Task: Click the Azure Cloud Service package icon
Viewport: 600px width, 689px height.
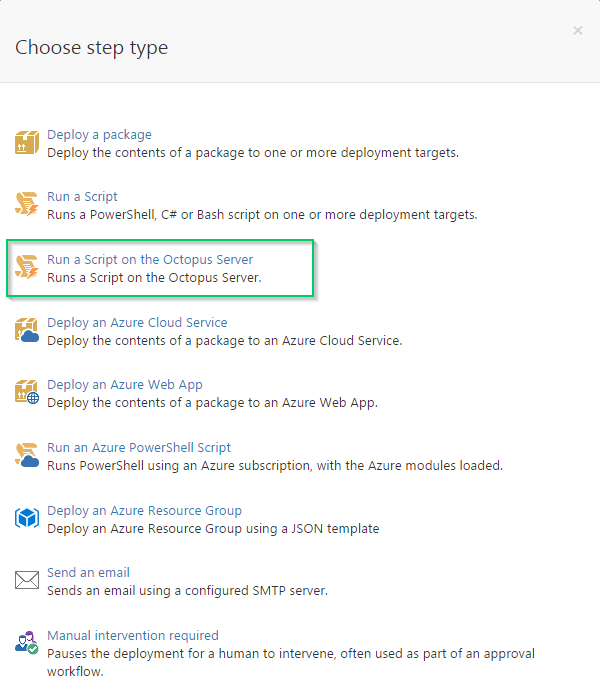Action: [x=27, y=330]
